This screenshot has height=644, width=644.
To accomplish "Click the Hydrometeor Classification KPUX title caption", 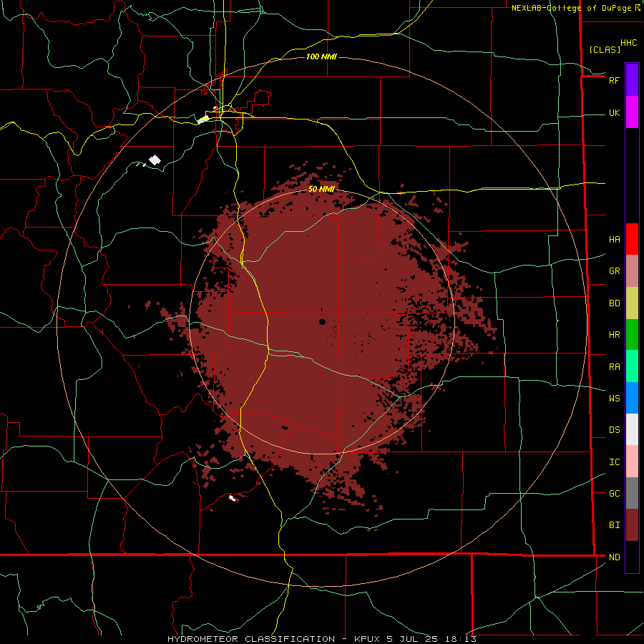I will [x=321, y=639].
